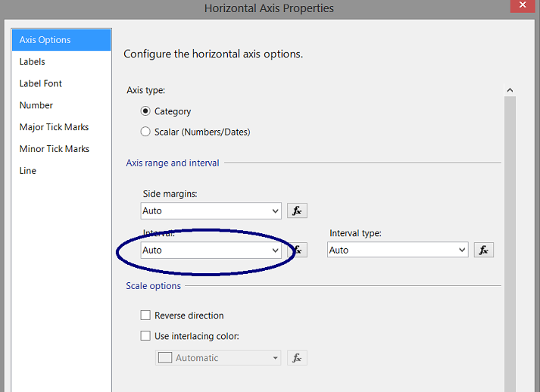Expand the Interval type dropdown
The height and width of the screenshot is (392, 540).
[x=461, y=250]
